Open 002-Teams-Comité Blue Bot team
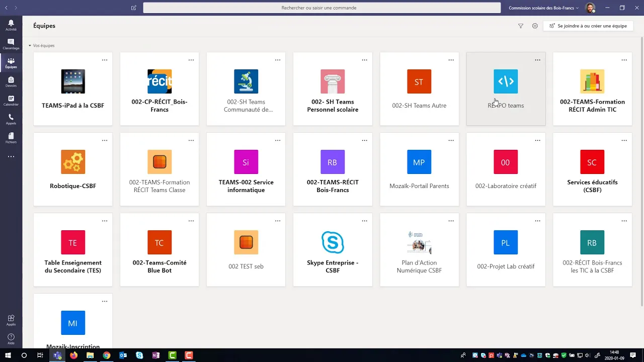 click(159, 250)
